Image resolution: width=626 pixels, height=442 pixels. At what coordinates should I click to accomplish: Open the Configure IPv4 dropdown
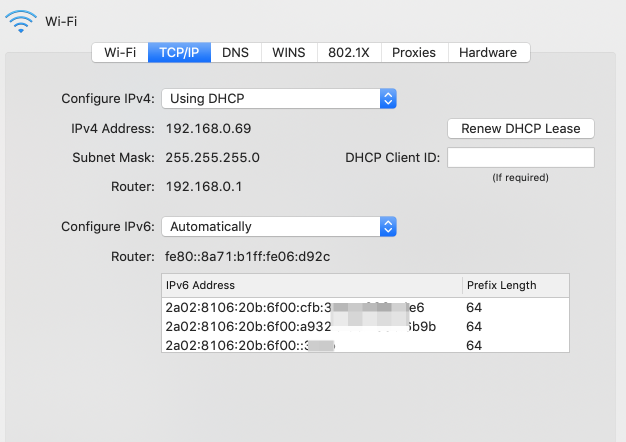pyautogui.click(x=282, y=99)
